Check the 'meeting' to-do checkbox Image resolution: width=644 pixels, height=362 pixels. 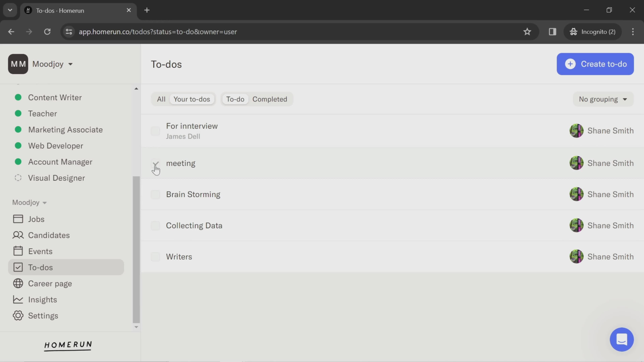155,163
